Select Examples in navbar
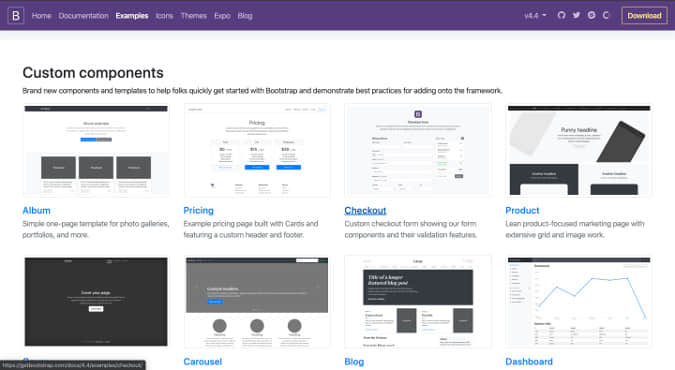675x370 pixels. (132, 16)
